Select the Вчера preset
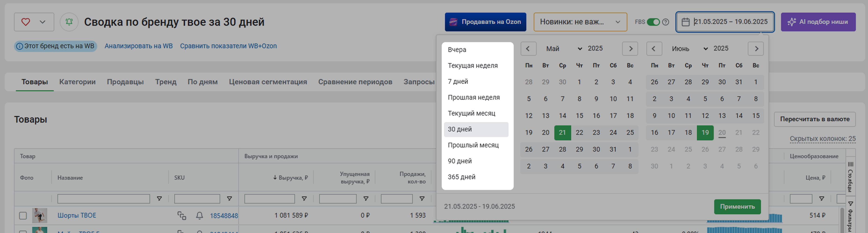Image resolution: width=868 pixels, height=233 pixels. pyautogui.click(x=476, y=50)
